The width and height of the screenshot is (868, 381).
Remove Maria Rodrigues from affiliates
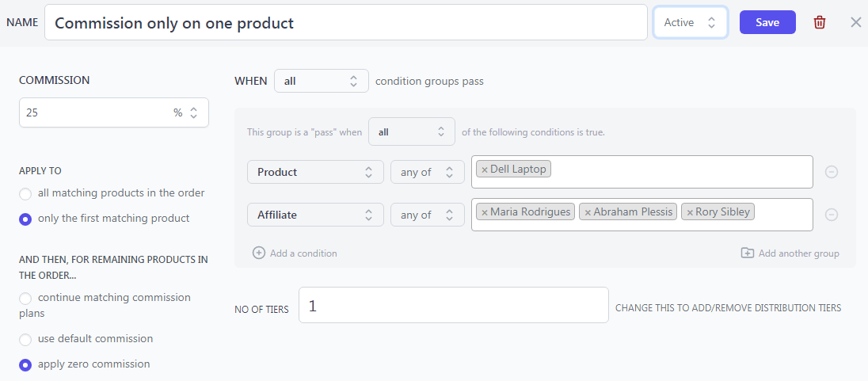click(485, 212)
